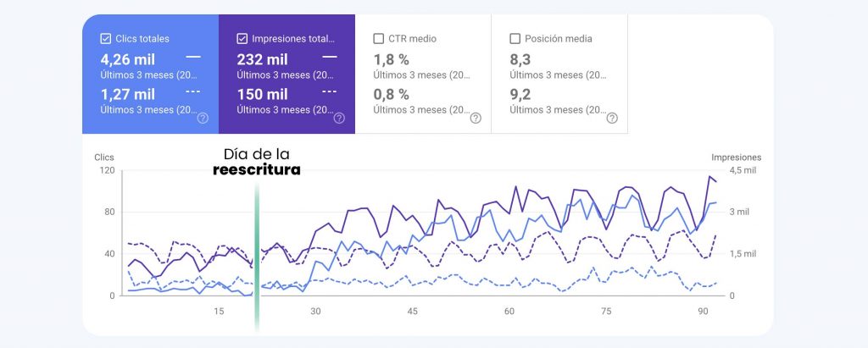
Task: Click the dashed line legend in Clics card
Action: (x=193, y=91)
